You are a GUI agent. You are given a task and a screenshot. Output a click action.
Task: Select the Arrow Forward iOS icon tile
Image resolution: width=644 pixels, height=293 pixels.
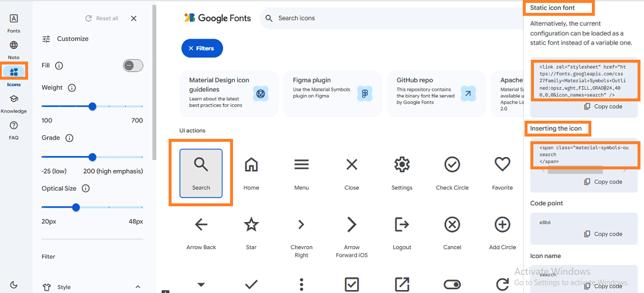click(x=352, y=234)
